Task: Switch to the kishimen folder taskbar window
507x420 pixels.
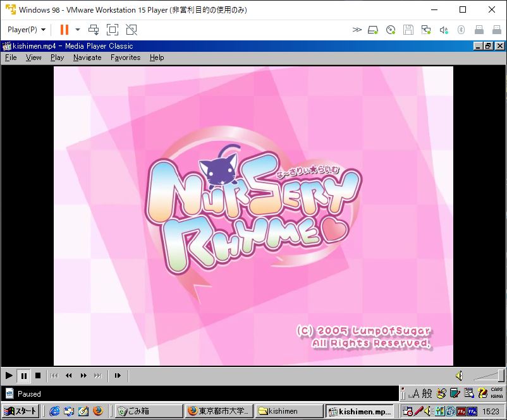Action: pyautogui.click(x=289, y=411)
